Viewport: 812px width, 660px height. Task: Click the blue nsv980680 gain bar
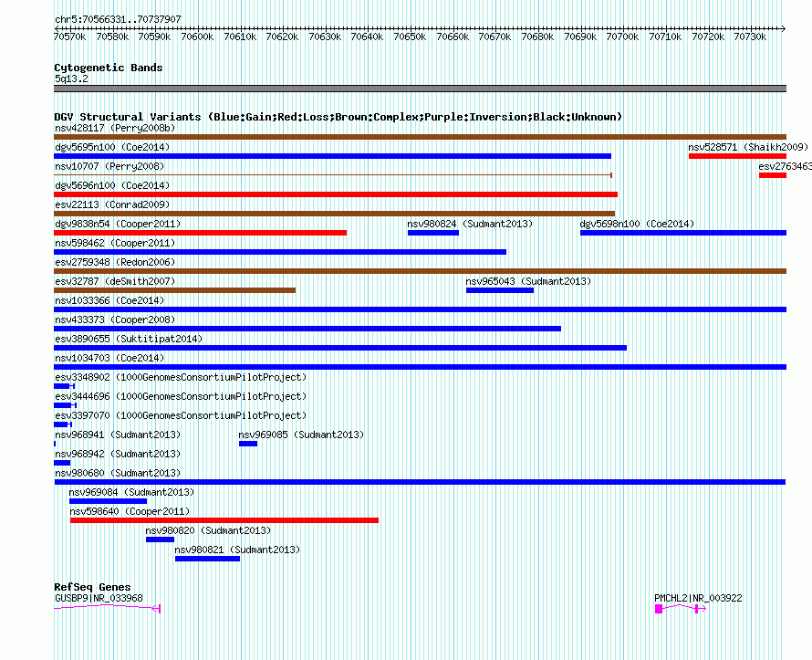click(420, 482)
